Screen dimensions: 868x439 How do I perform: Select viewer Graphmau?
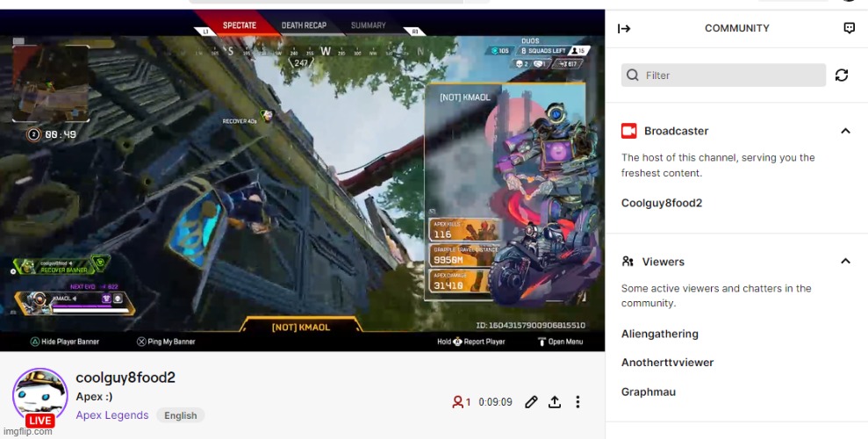[649, 392]
